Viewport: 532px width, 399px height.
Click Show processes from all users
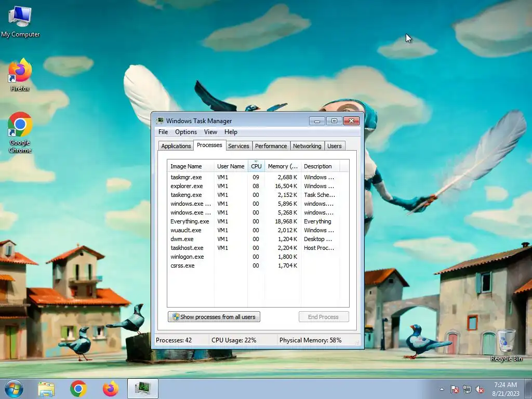pos(214,317)
